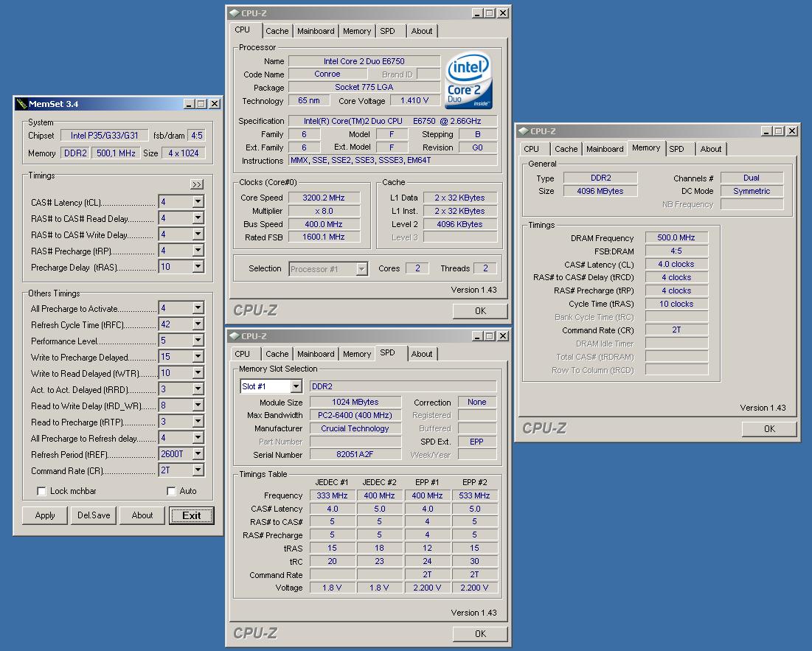Click the MemSet 3.4 title bar icon

[x=21, y=104]
